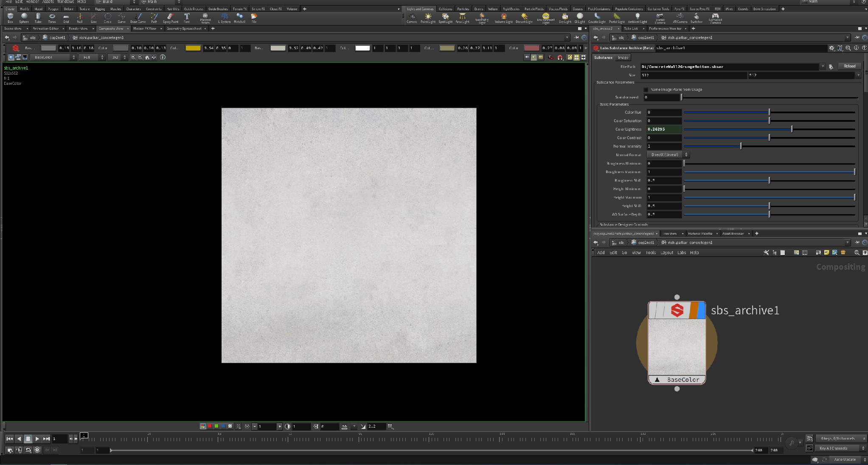Image resolution: width=868 pixels, height=465 pixels.
Task: Add a Camera from the shelf
Action: (412, 18)
